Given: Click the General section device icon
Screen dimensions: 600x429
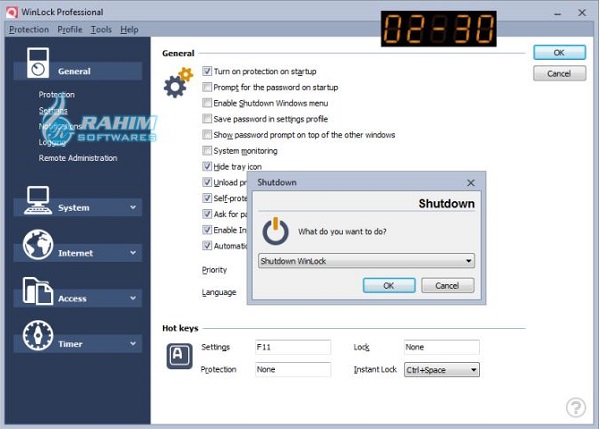Looking at the screenshot, I should (x=38, y=63).
